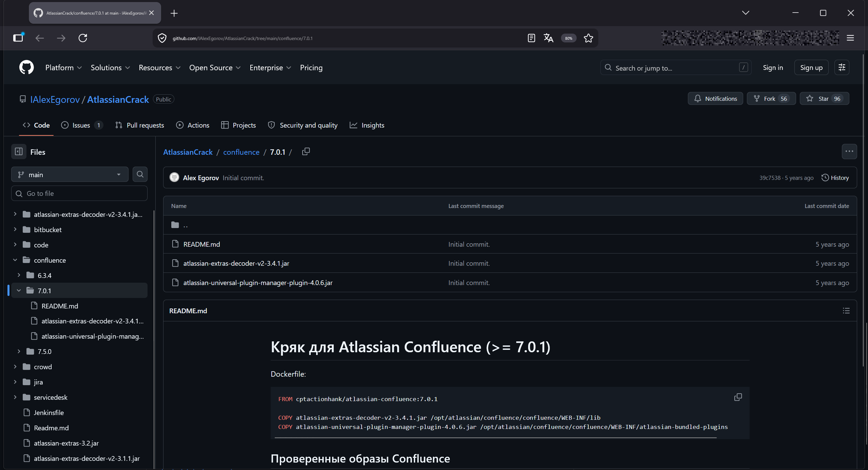
Task: Copy path icon next to 7.0.1 breadcrumb
Action: [x=306, y=152]
